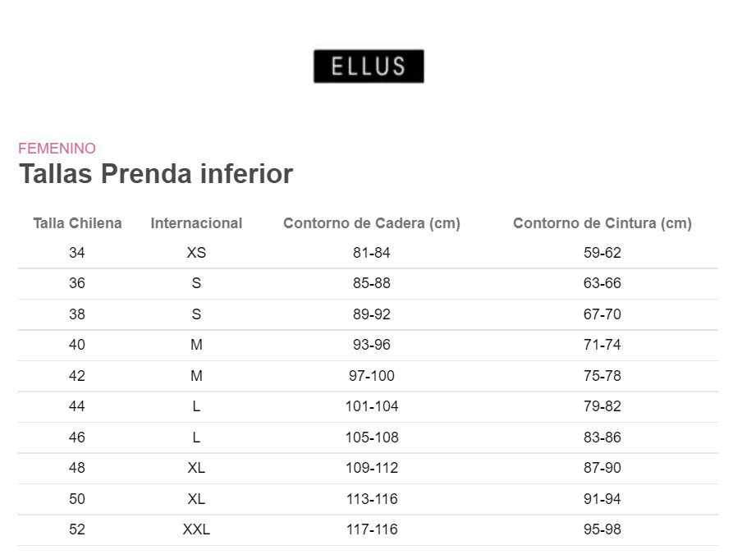Click hip measurement 93-96 cell

coord(372,345)
